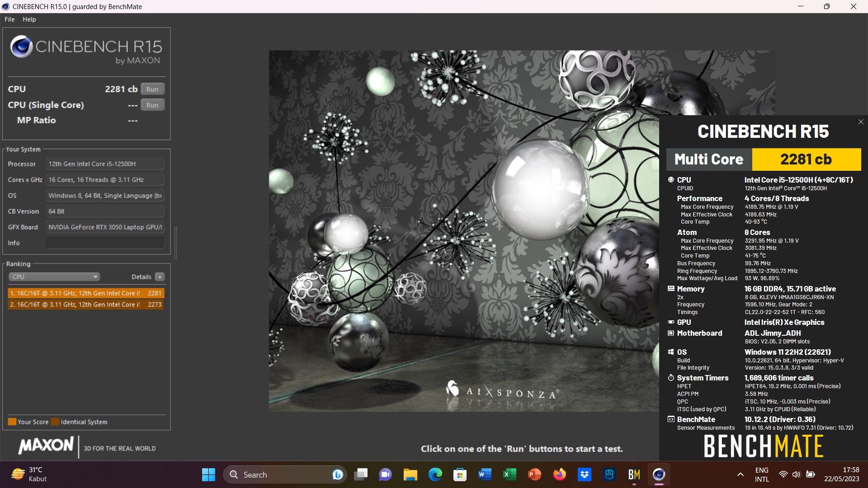
Task: Open the Help menu
Action: 29,19
